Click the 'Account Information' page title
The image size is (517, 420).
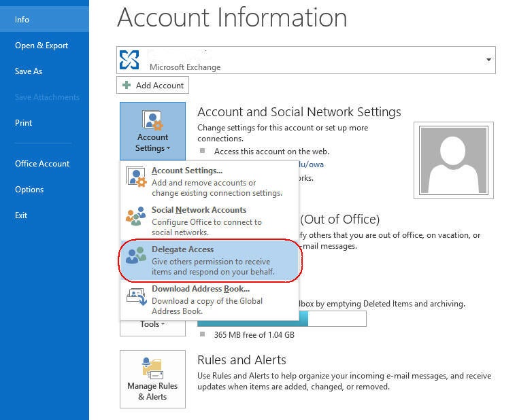[232, 17]
